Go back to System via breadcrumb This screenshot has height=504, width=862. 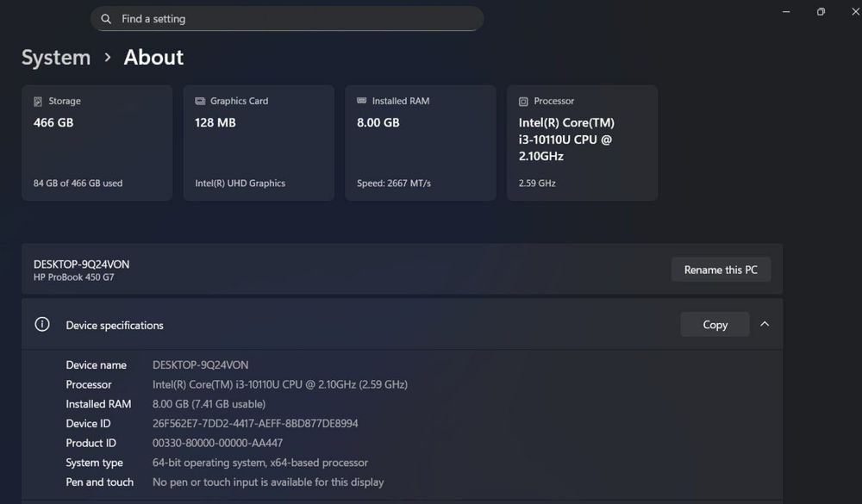point(56,58)
